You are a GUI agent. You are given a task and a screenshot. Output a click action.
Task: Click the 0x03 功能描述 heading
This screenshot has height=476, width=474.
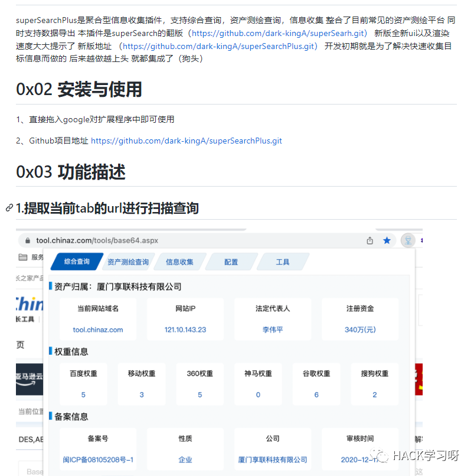[x=71, y=172]
